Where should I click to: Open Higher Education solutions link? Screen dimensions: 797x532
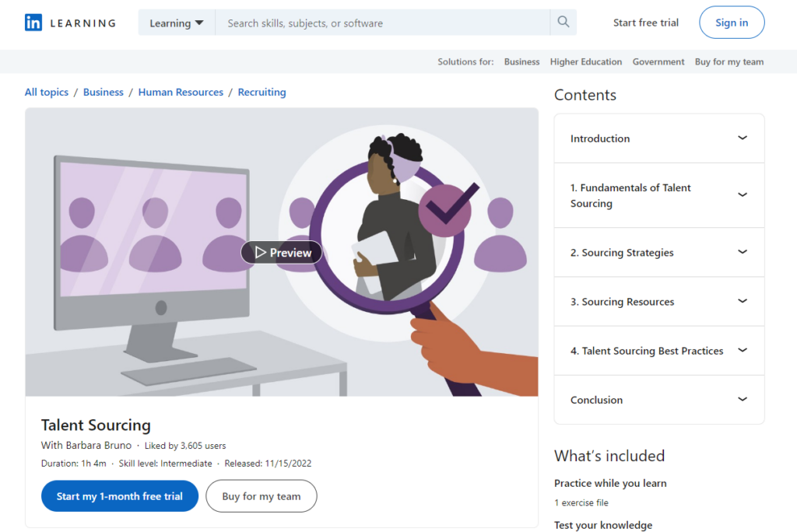(585, 61)
